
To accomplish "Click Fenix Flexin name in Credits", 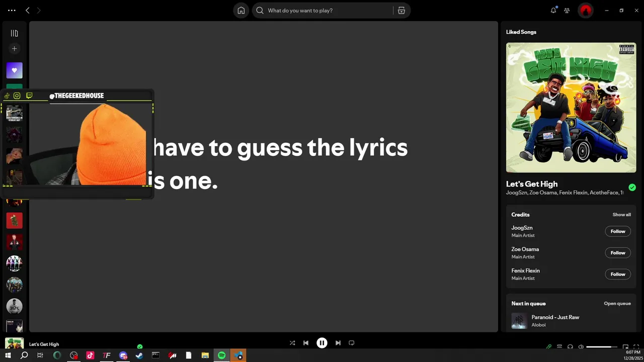I will (x=525, y=270).
